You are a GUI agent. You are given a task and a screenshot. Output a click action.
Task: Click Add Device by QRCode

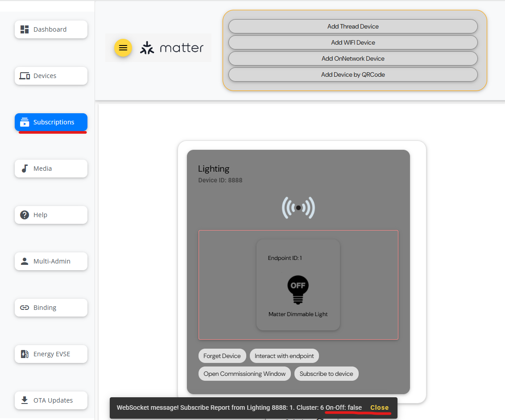(353, 74)
